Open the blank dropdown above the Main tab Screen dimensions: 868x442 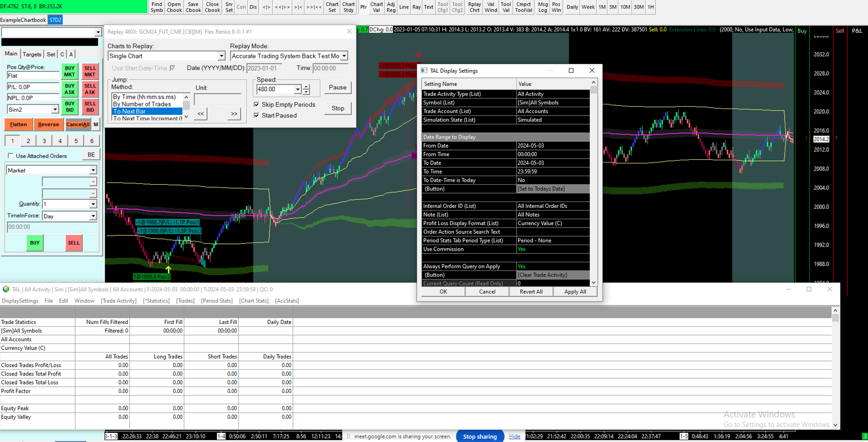pyautogui.click(x=98, y=32)
